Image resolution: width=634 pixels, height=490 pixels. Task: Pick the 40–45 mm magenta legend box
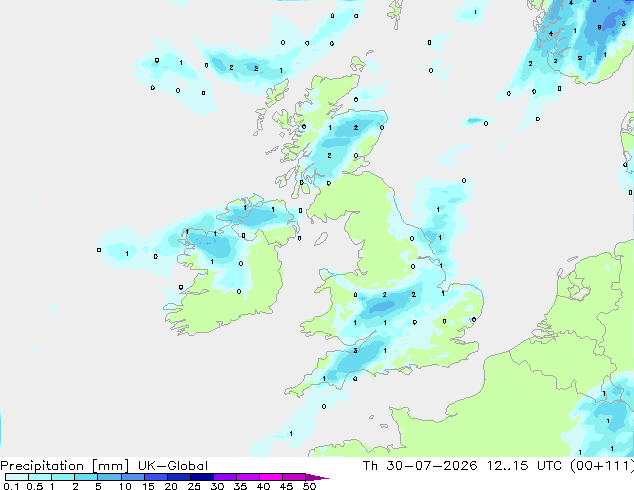pos(271,477)
